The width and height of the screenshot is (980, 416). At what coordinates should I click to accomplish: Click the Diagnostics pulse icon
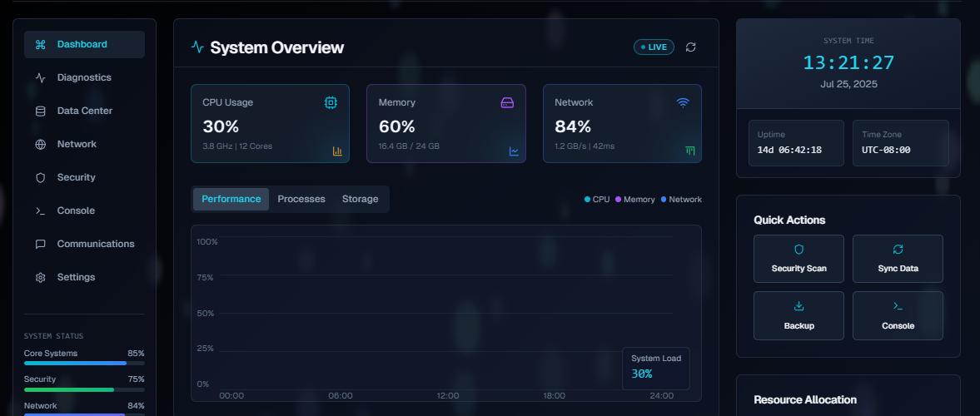point(41,77)
